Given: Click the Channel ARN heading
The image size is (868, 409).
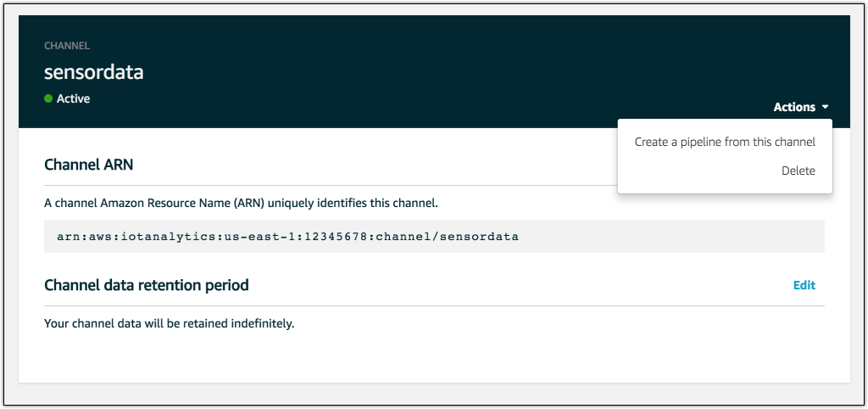Looking at the screenshot, I should point(88,165).
